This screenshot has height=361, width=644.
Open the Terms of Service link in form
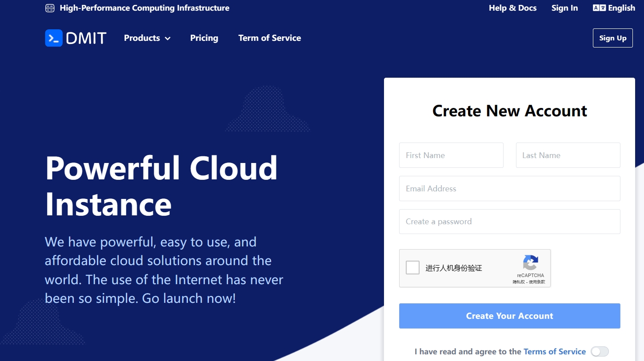[554, 352]
